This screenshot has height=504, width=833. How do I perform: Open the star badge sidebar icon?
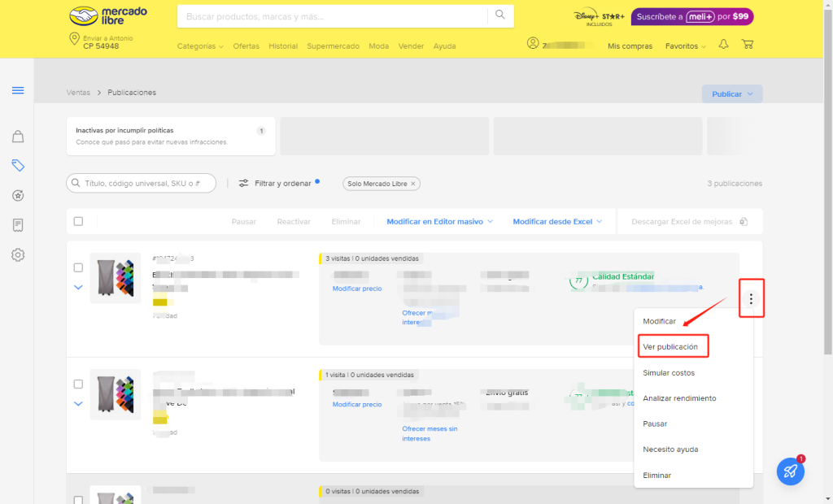pyautogui.click(x=18, y=195)
